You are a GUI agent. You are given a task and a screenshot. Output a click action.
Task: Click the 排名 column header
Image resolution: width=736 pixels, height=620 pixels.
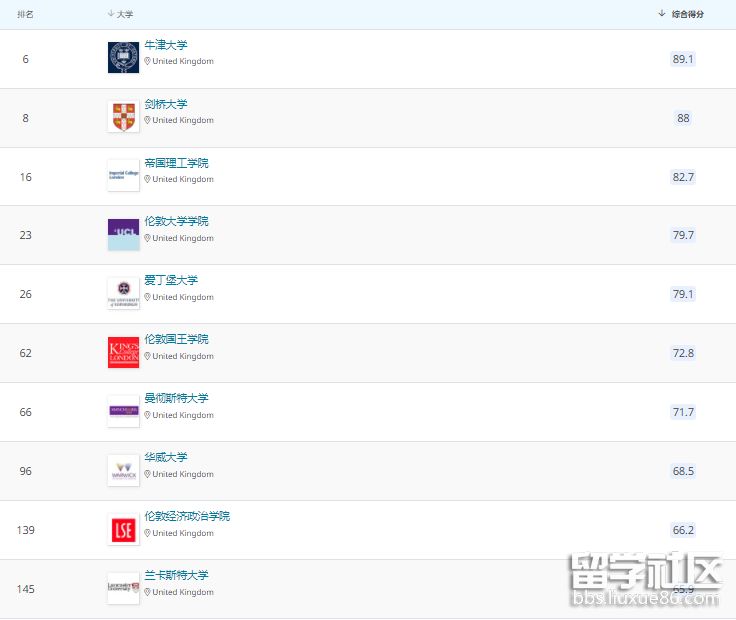click(25, 14)
